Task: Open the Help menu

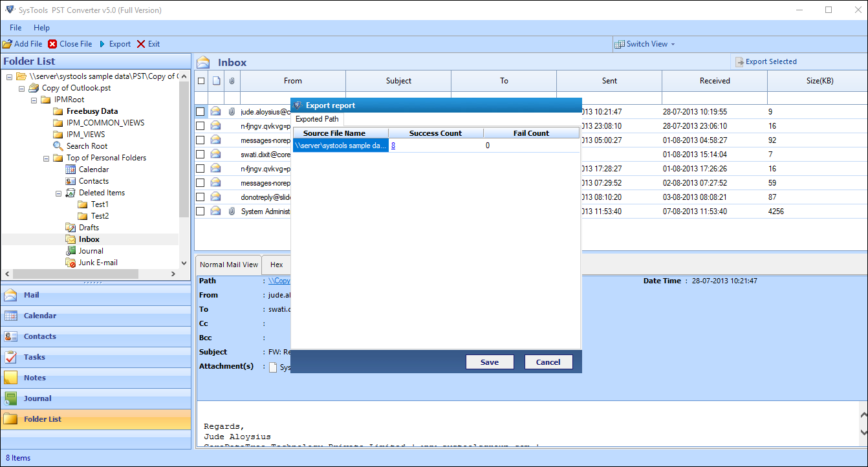Action: (41, 28)
